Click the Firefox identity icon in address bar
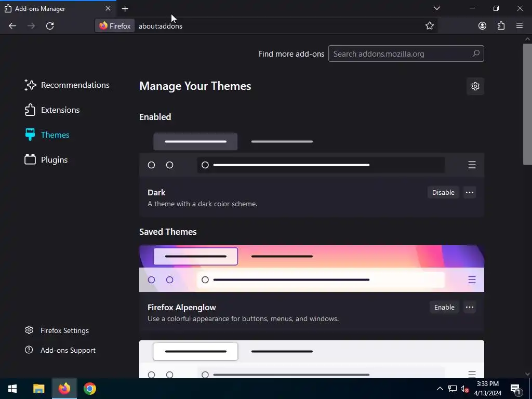 (x=115, y=26)
